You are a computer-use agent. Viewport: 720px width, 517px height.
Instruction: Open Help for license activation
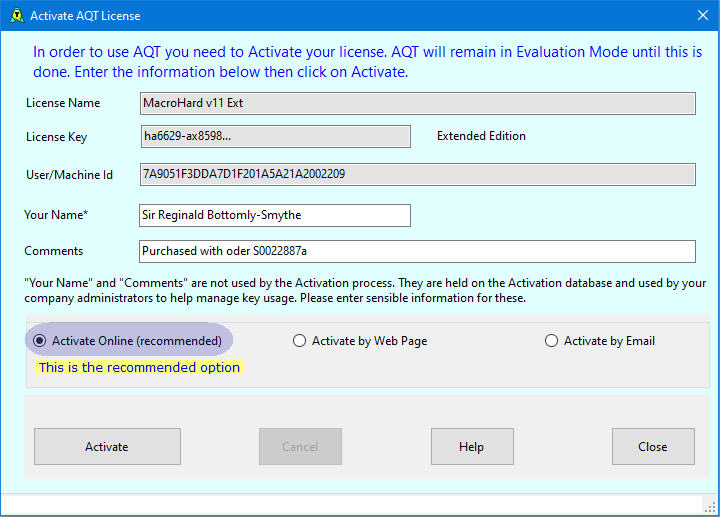(x=472, y=446)
